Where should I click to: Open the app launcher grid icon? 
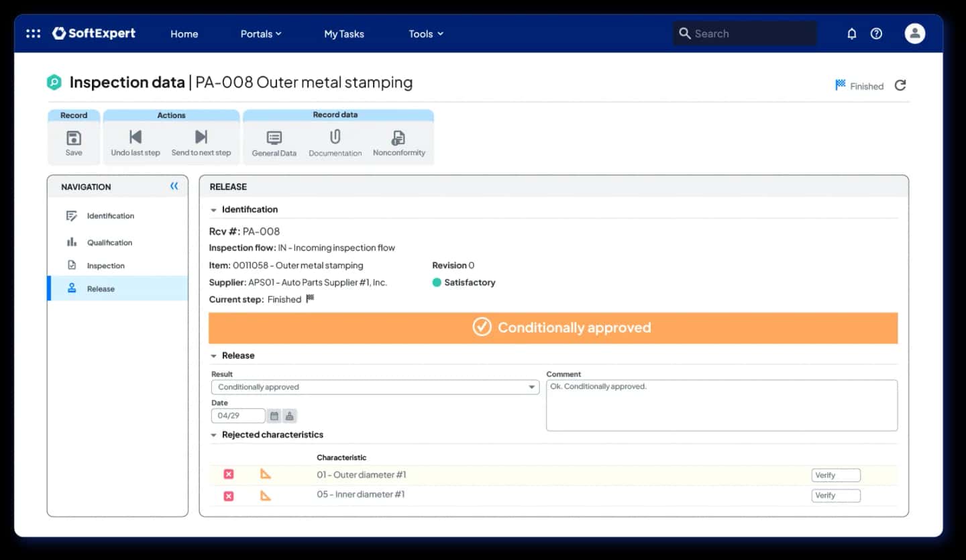(33, 34)
